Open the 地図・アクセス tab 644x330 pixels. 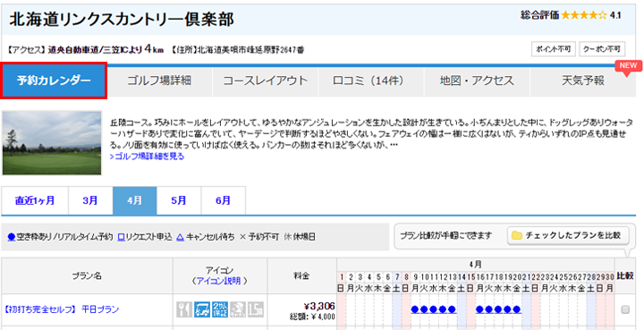tap(477, 80)
